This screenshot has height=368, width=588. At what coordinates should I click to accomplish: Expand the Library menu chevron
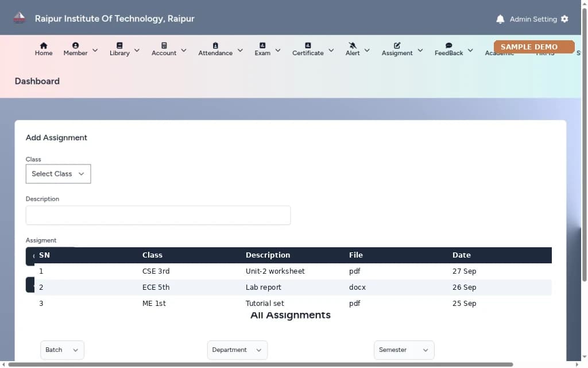137,50
